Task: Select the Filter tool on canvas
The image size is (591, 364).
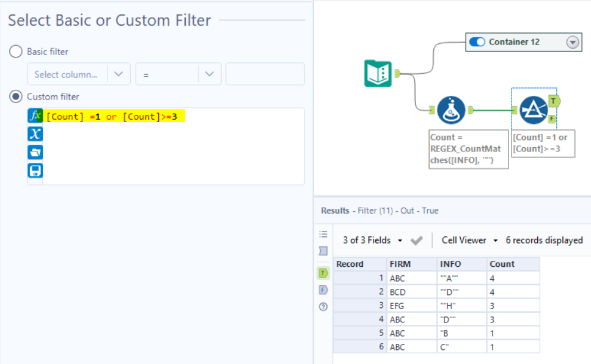Action: click(534, 110)
